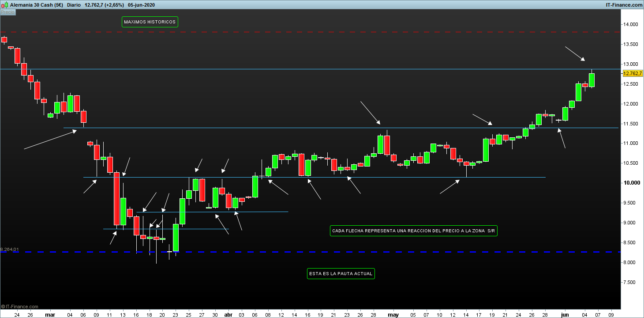The height and width of the screenshot is (318, 644).
Task: Click the Alemania 30 Cash (5€) instrument title
Action: point(37,4)
